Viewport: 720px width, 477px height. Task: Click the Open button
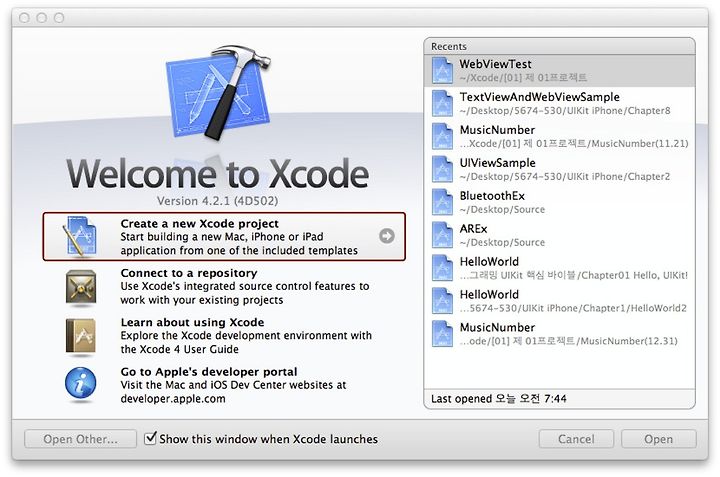658,439
